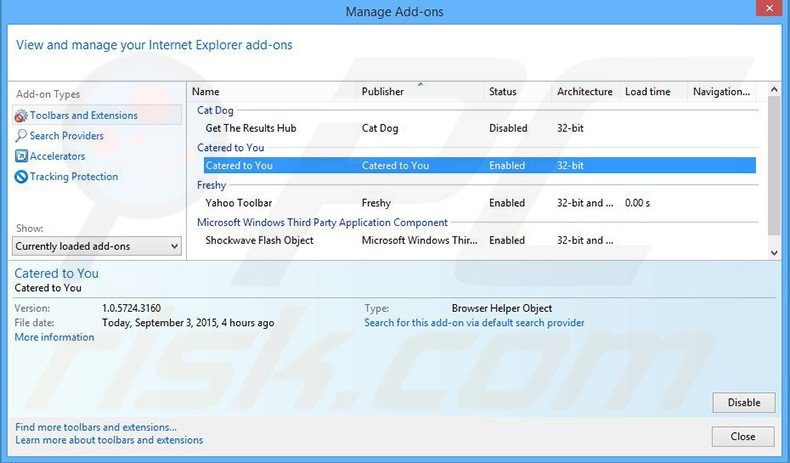Select Toolbars and Extensions add-on type
The height and width of the screenshot is (463, 790).
click(97, 115)
